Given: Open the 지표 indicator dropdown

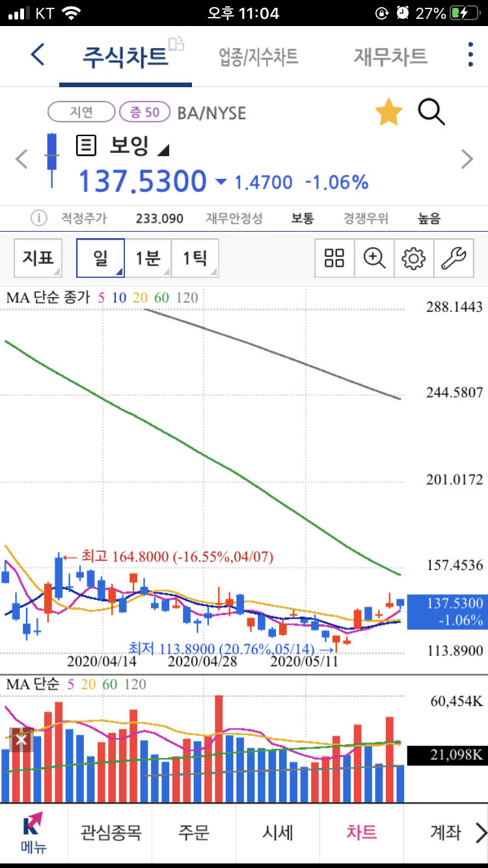Looking at the screenshot, I should (38, 258).
